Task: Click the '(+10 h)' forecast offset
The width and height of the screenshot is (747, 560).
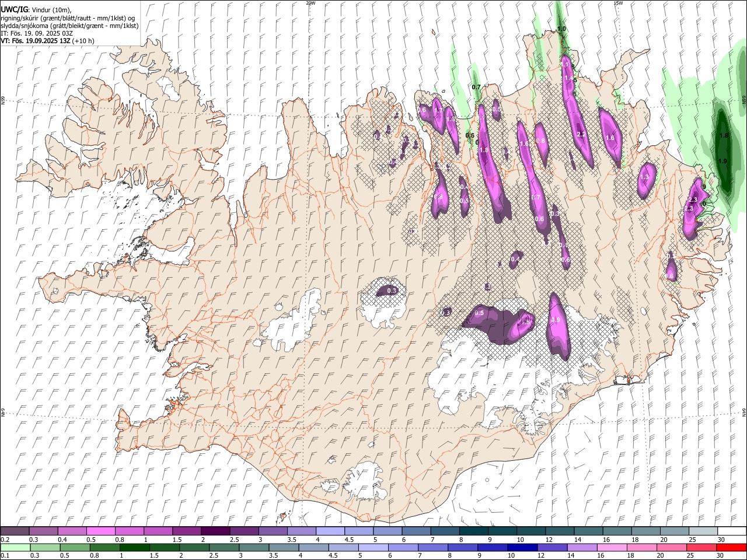Action: tap(83, 41)
